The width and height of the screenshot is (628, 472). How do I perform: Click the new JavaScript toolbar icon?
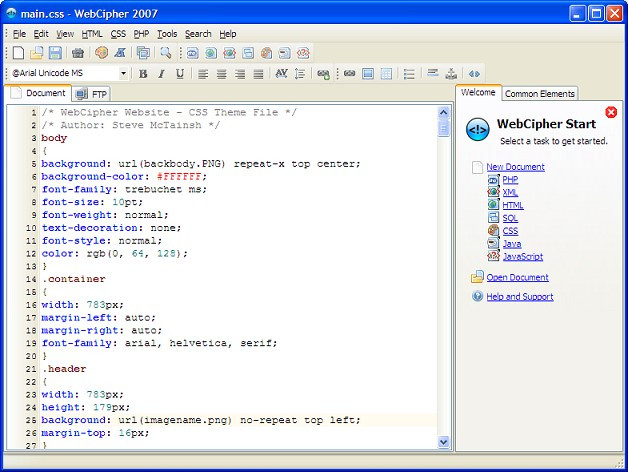pyautogui.click(x=303, y=53)
